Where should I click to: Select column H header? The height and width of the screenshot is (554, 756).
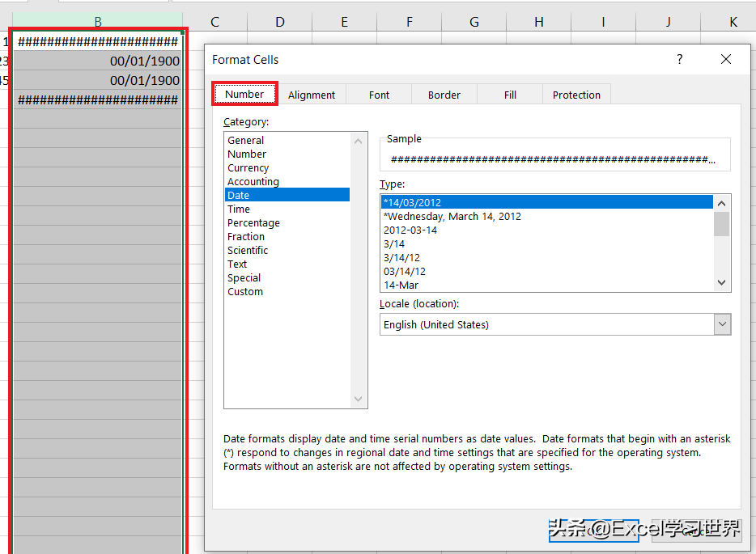(x=539, y=22)
